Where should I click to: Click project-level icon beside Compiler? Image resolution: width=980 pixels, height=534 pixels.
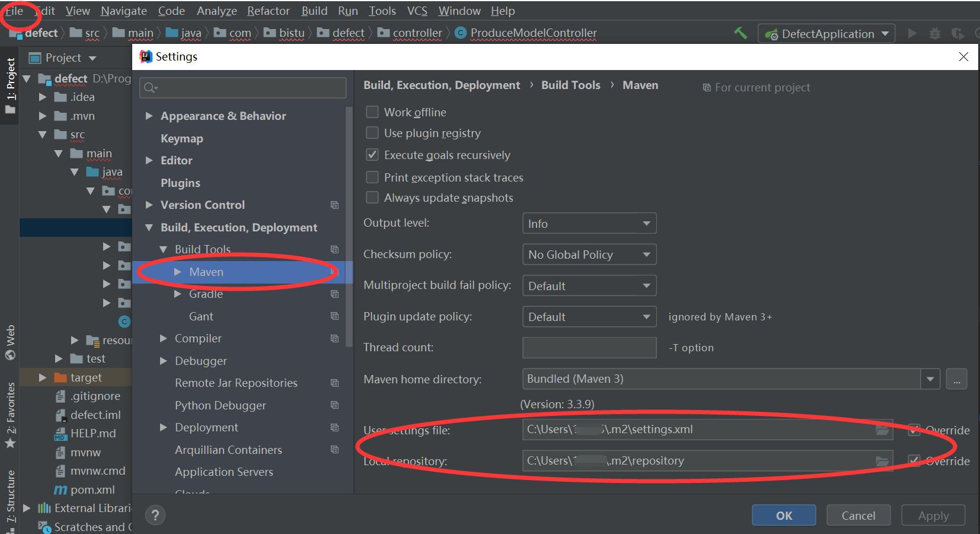pos(334,338)
